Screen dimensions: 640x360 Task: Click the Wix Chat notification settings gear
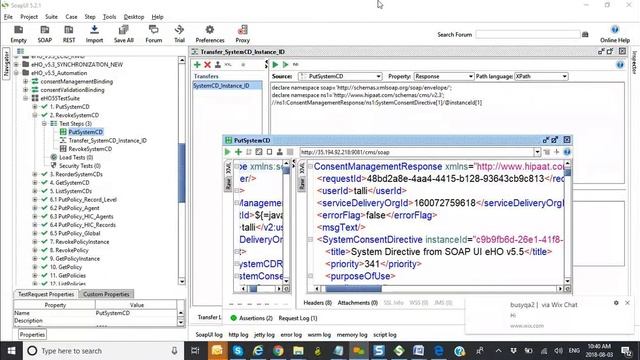pos(616,303)
